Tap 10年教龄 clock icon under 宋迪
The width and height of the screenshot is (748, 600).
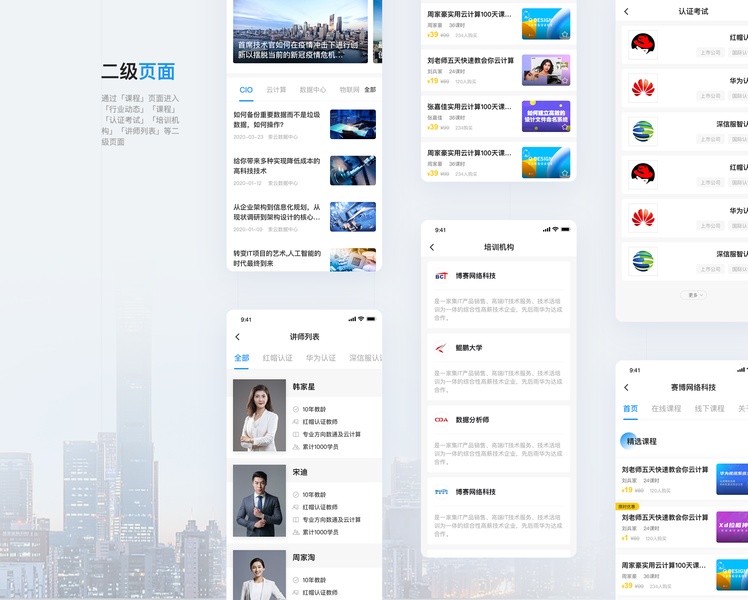[296, 495]
